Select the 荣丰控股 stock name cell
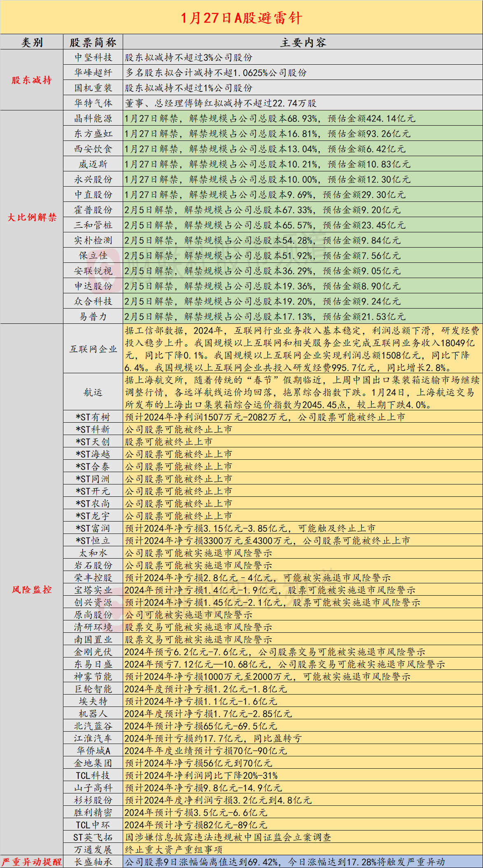483x868 pixels. point(93,578)
